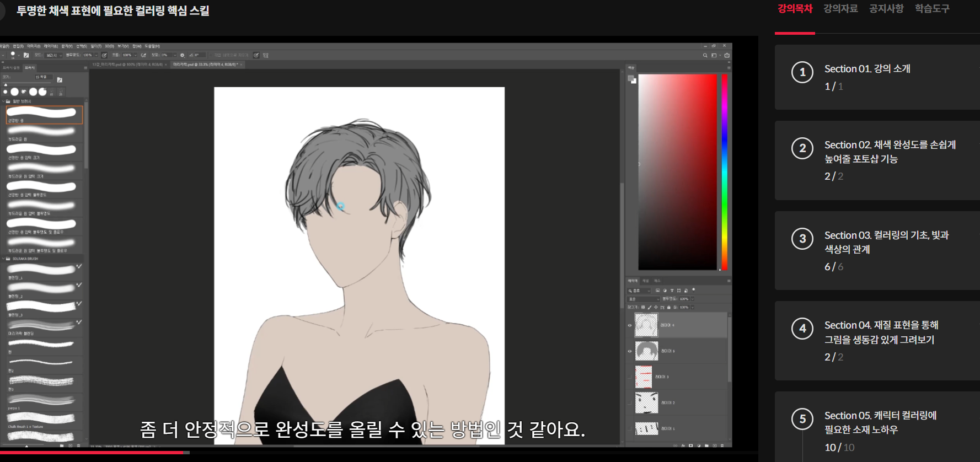Open the 레이어(L) menu
The image size is (980, 462).
pos(51,46)
